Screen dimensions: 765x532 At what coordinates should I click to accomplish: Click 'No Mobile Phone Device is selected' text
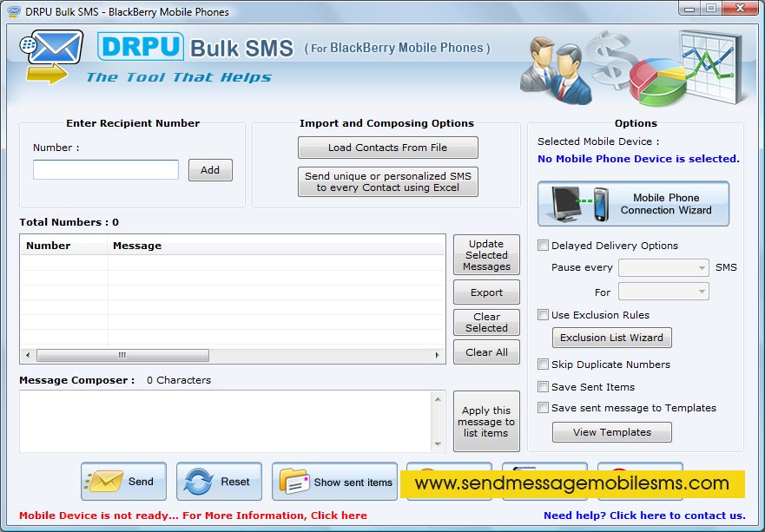coord(638,159)
